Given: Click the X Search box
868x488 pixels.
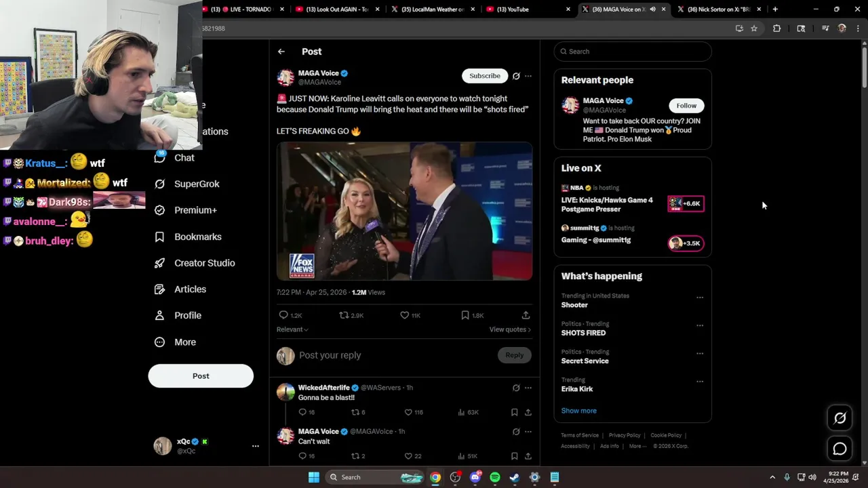Looking at the screenshot, I should tap(633, 52).
